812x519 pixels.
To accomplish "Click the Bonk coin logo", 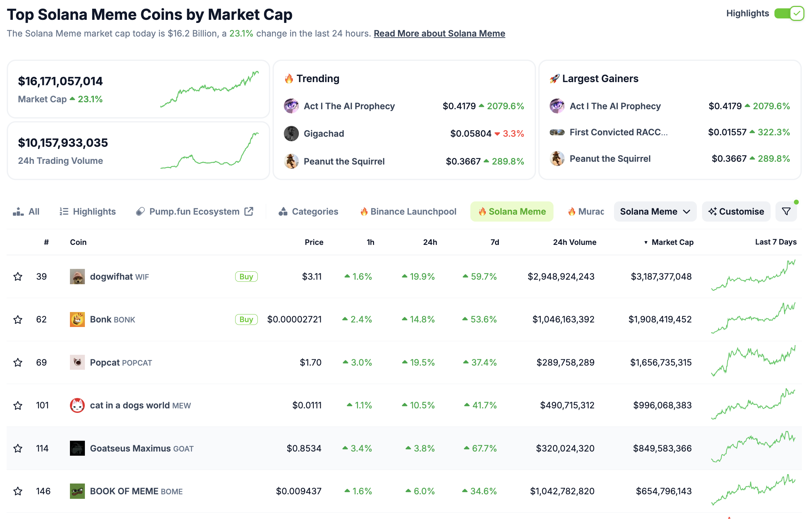I will point(78,319).
